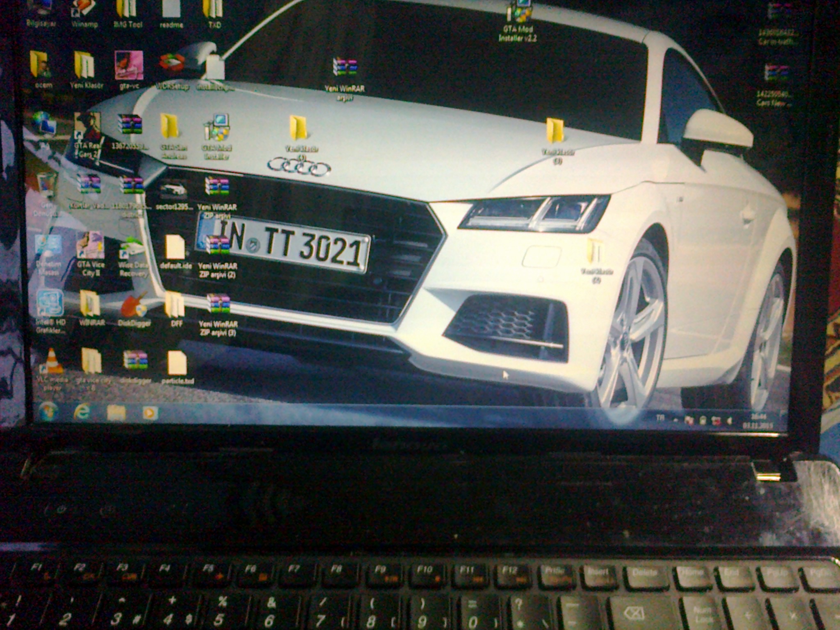Open the DFF folder

(x=176, y=309)
